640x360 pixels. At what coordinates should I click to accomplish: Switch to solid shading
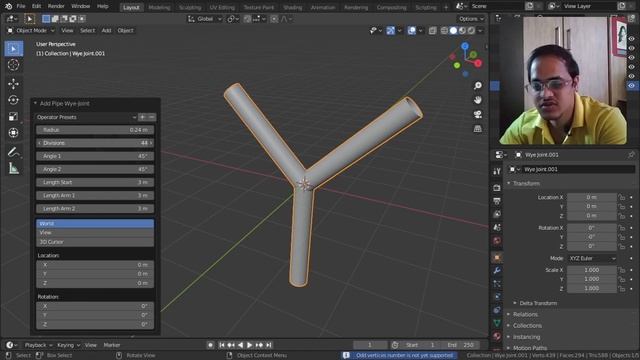point(453,31)
